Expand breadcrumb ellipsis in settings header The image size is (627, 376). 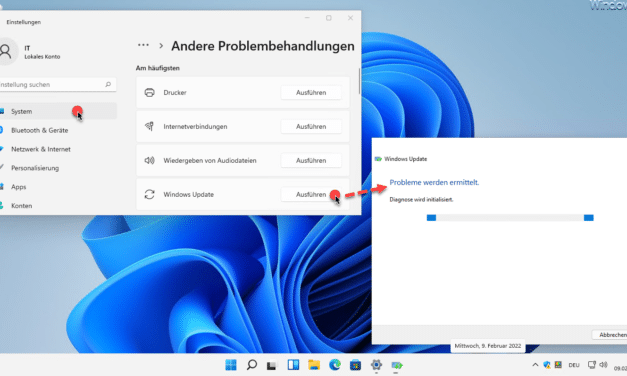point(143,45)
